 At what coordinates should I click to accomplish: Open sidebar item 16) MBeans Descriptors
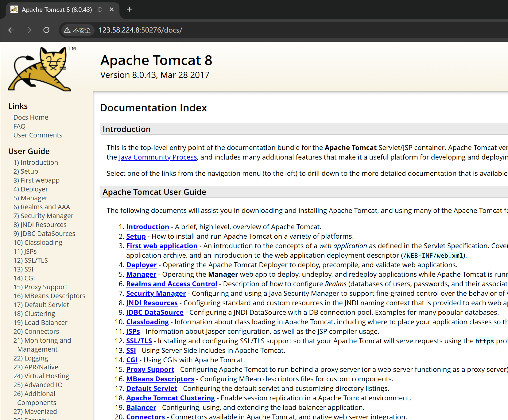pos(49,296)
